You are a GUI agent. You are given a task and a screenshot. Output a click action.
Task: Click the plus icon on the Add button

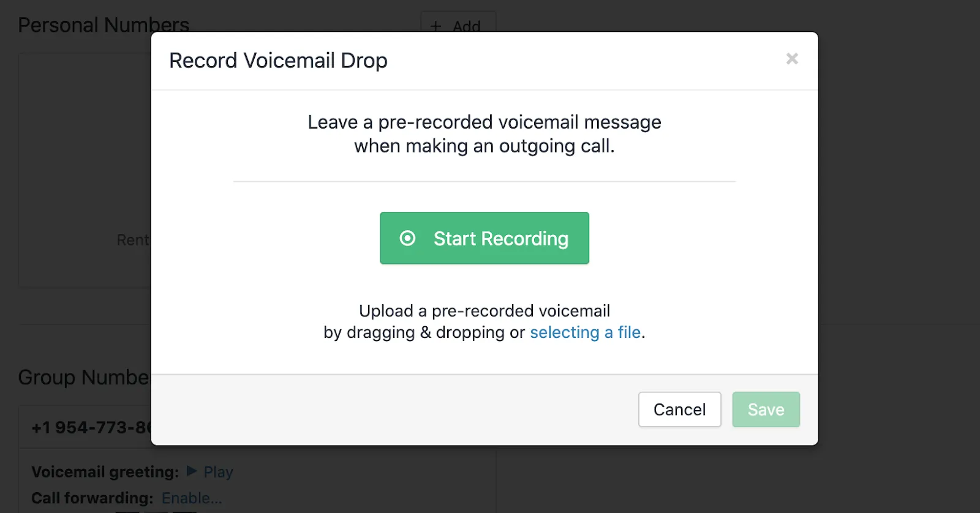tap(435, 26)
